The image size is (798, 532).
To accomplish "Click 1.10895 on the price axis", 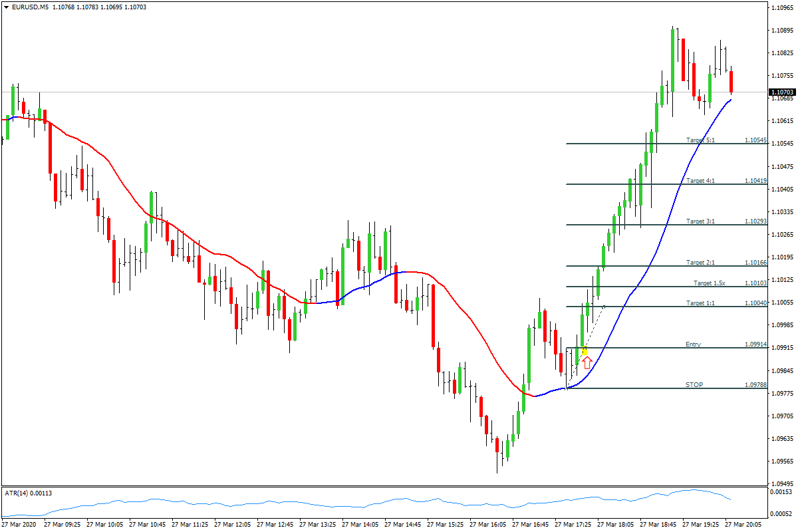I will [782, 31].
